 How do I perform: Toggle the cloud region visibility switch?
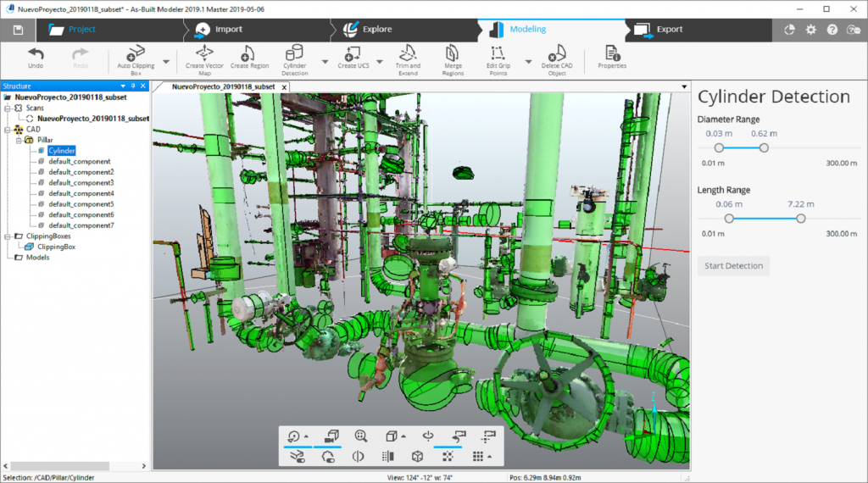point(328,457)
